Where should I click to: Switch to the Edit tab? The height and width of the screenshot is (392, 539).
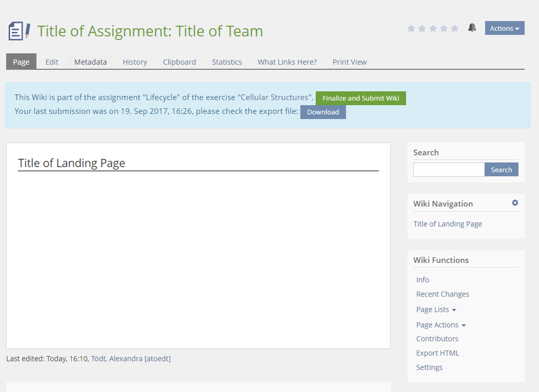(52, 62)
